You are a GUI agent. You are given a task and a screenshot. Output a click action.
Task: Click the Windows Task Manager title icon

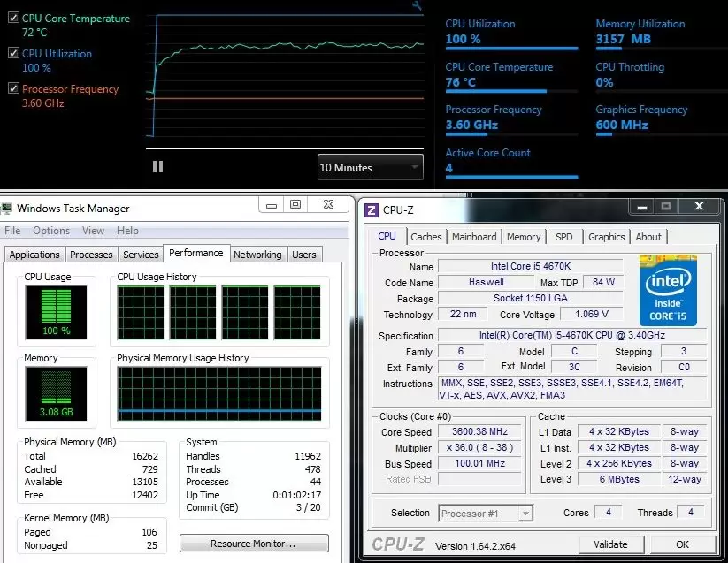click(x=7, y=209)
